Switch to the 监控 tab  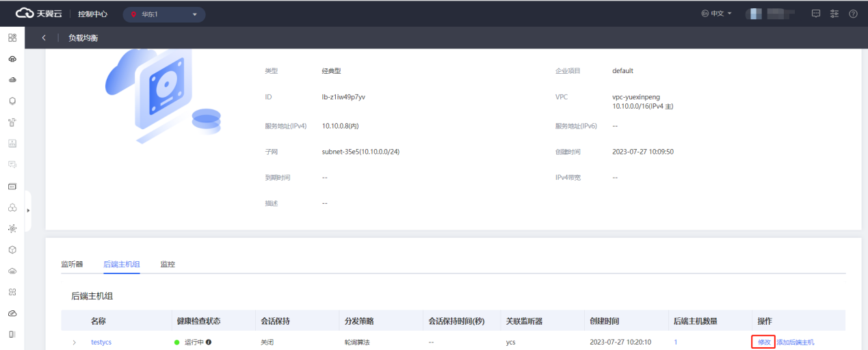(168, 264)
